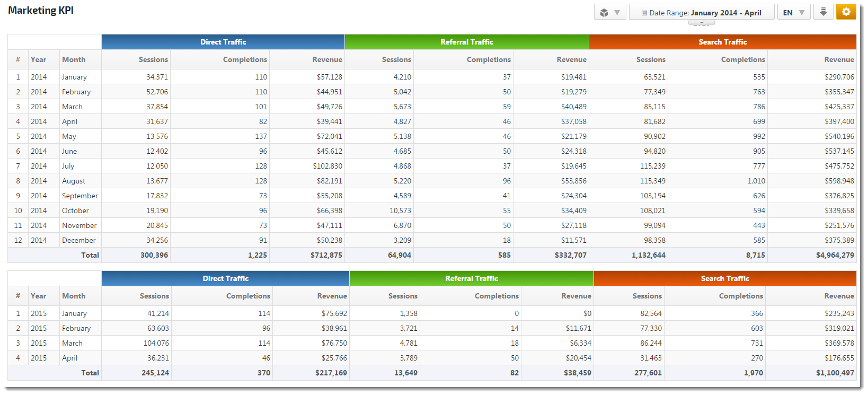Sort Direct Traffic Sessions in 2014 table
Viewport: 868px width, 395px height.
pos(153,59)
